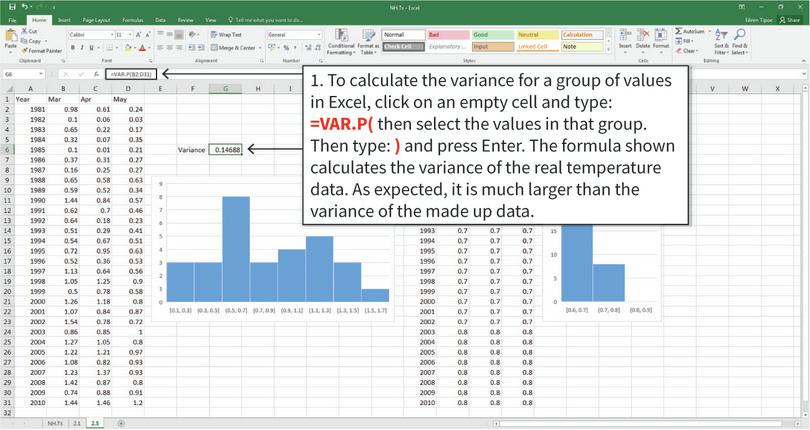Apply the orange Input cell style

click(x=493, y=47)
